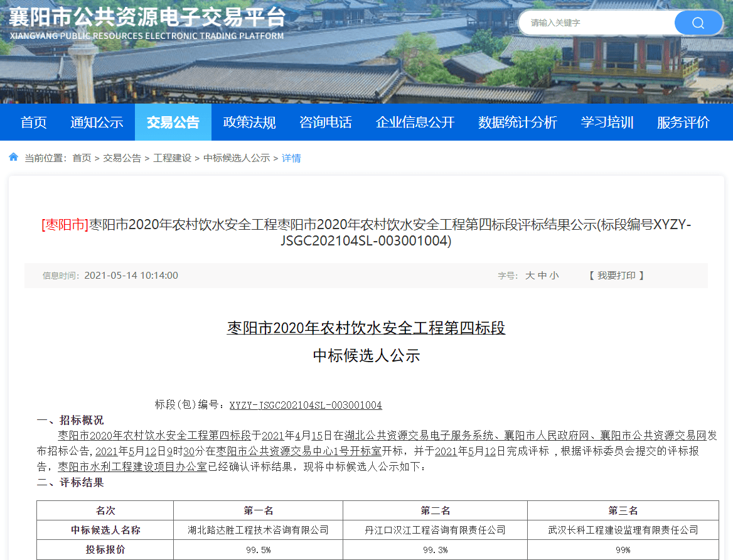The width and height of the screenshot is (733, 560).
Task: Select the 交易公告 navigation tab
Action: (x=173, y=122)
